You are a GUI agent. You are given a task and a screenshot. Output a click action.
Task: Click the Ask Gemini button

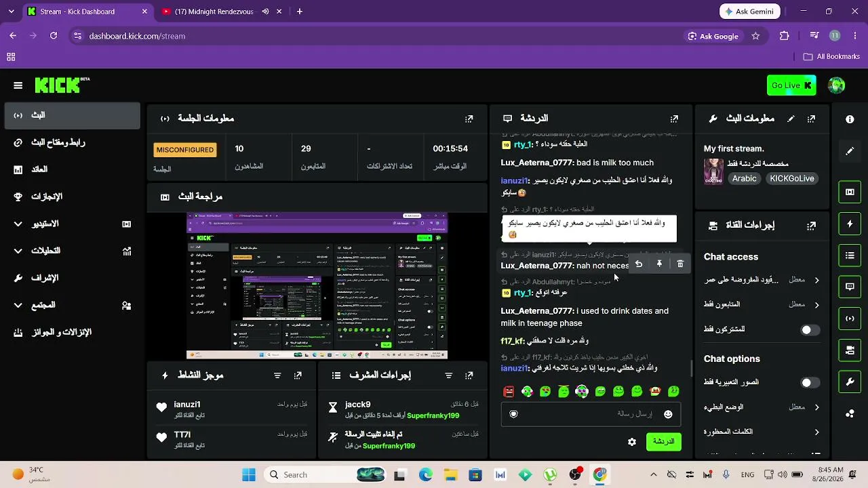point(750,12)
